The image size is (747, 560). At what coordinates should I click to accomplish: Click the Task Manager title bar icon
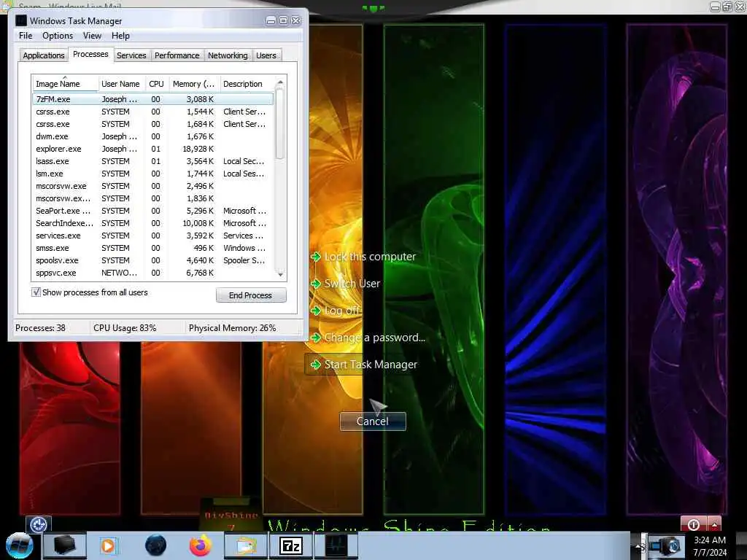pyautogui.click(x=21, y=20)
